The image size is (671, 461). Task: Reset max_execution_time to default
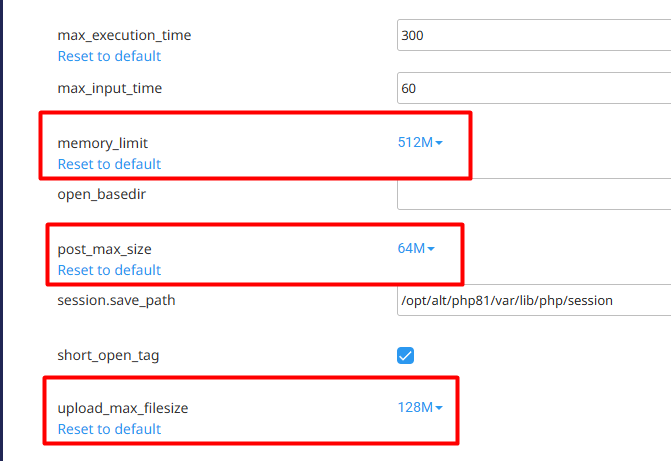tap(109, 56)
